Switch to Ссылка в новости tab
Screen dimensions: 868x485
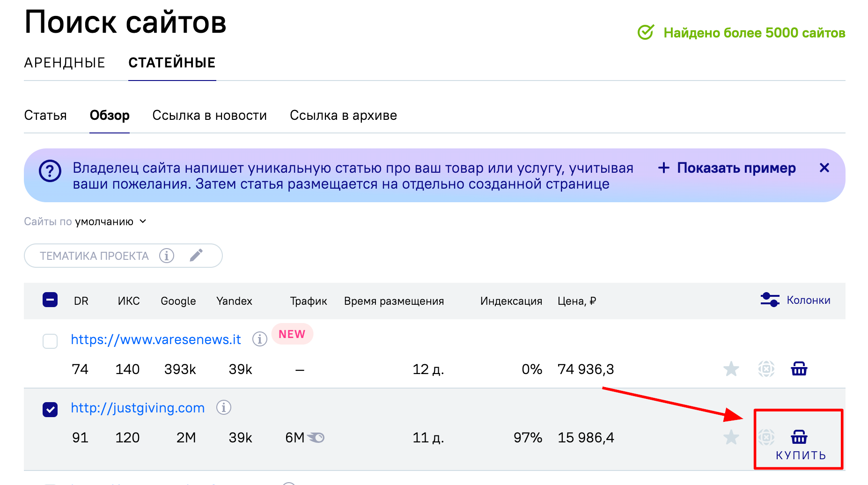coord(210,115)
